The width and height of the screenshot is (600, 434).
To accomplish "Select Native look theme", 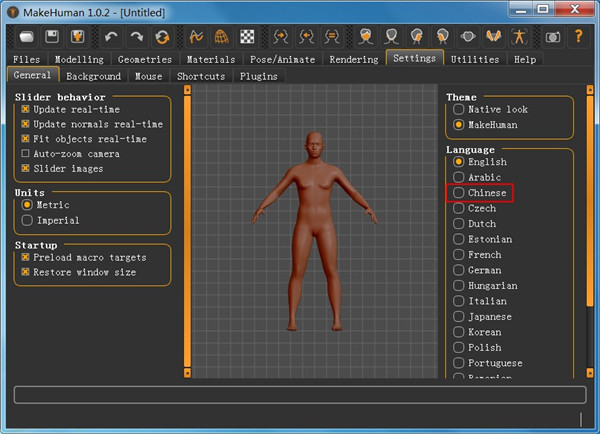I will pyautogui.click(x=459, y=109).
